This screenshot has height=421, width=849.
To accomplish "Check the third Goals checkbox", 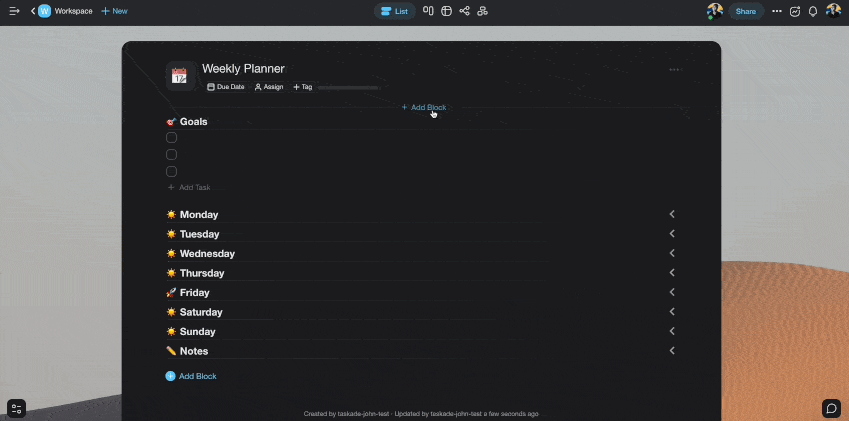I will pyautogui.click(x=172, y=172).
